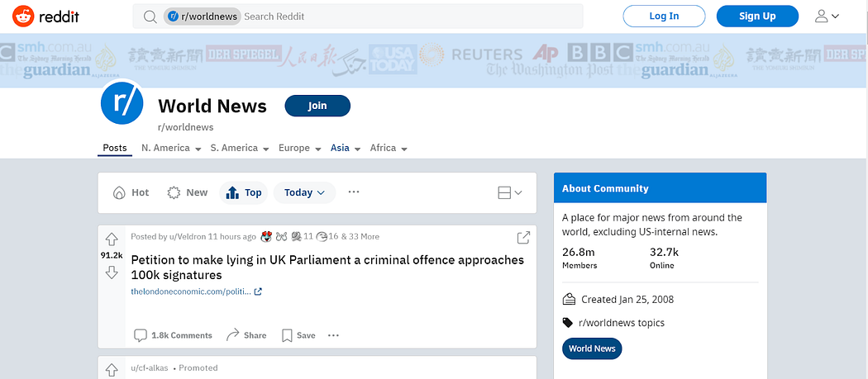Expand the Europe menu

click(x=300, y=149)
